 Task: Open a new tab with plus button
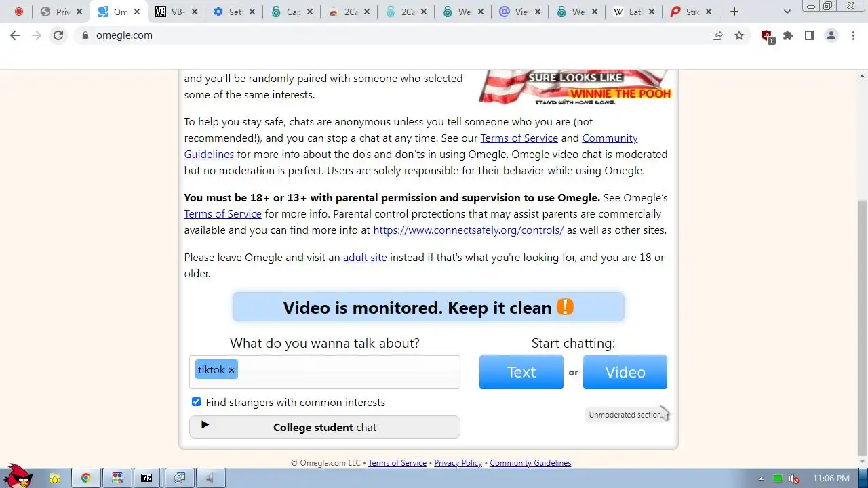(x=734, y=12)
